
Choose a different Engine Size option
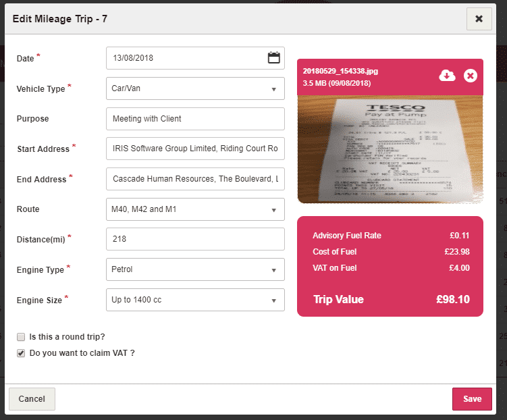(x=195, y=300)
